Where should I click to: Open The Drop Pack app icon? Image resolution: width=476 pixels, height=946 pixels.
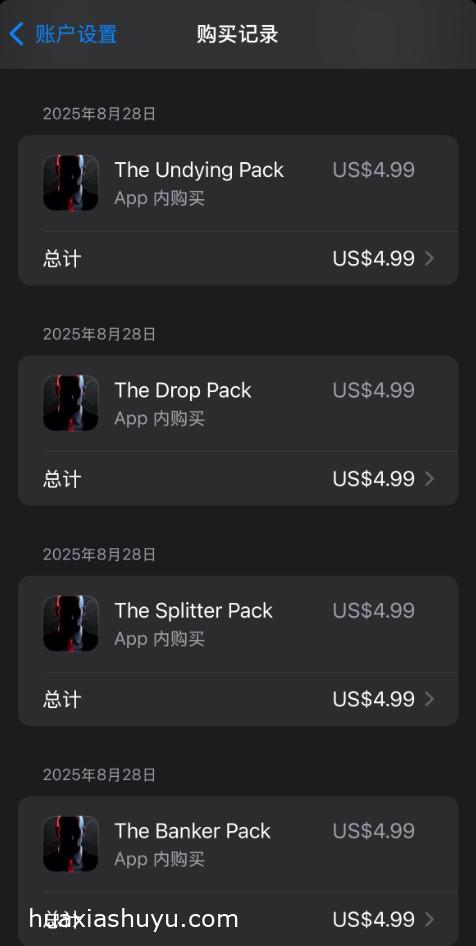pos(71,402)
